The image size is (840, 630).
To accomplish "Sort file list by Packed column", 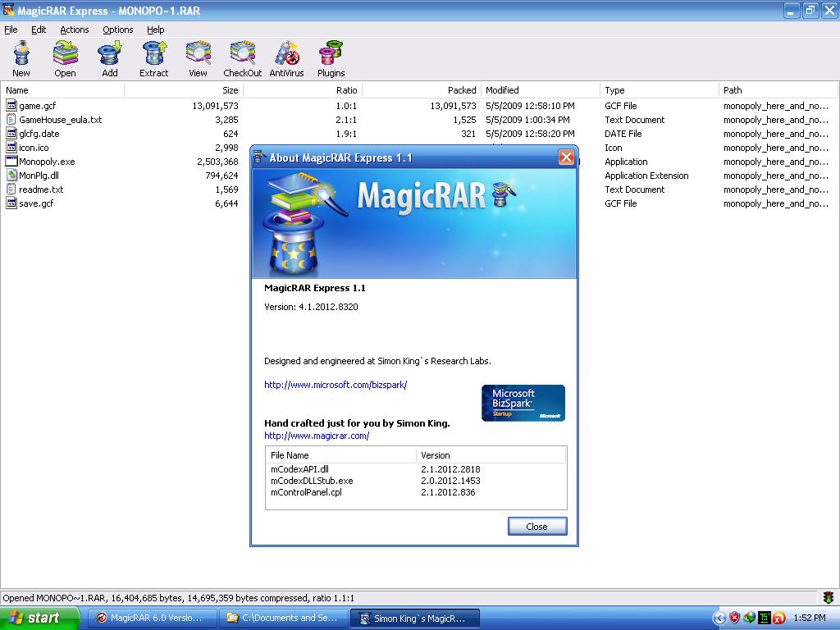I will [x=422, y=90].
